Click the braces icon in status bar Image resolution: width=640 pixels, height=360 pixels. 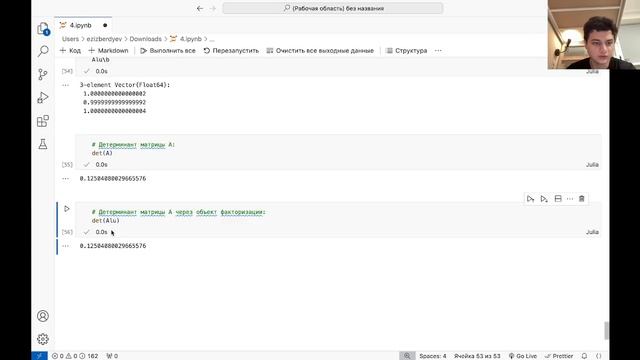599,356
